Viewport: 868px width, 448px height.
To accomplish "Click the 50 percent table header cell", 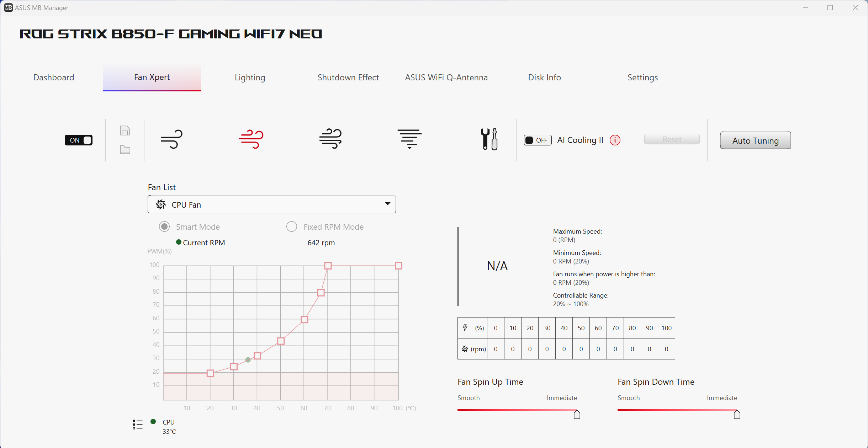I will [x=581, y=328].
